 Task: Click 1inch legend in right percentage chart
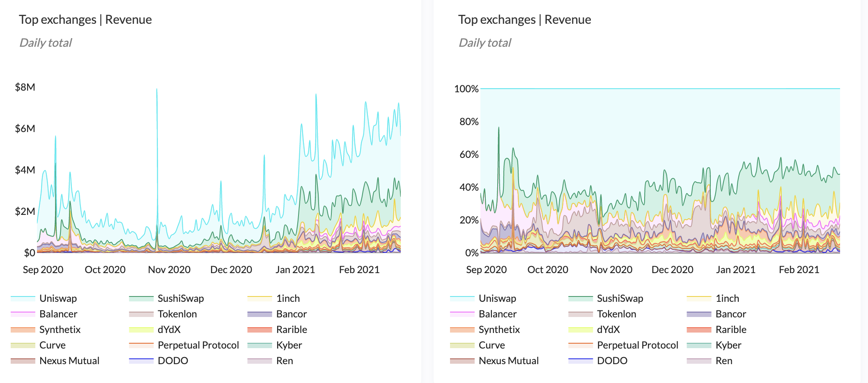click(x=713, y=299)
